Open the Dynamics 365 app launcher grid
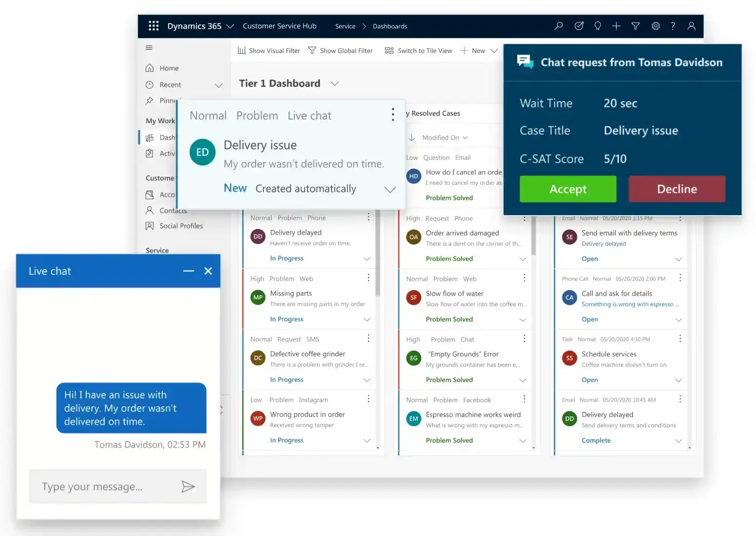This screenshot has height=536, width=756. (x=153, y=26)
